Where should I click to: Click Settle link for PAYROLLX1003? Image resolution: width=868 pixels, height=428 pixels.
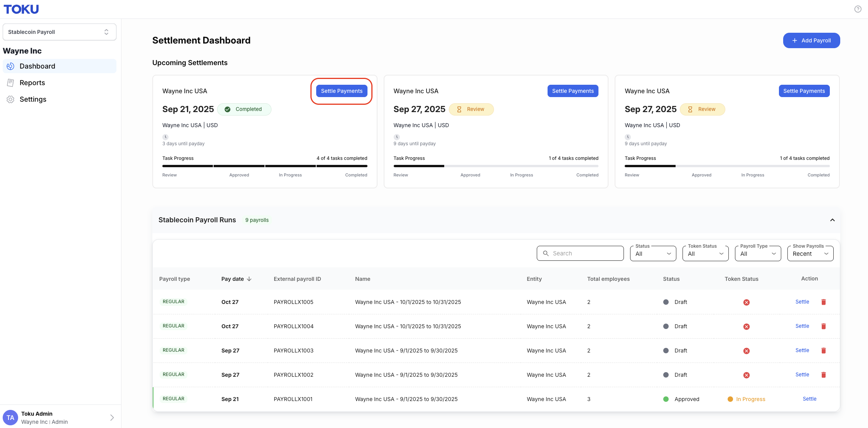(802, 350)
